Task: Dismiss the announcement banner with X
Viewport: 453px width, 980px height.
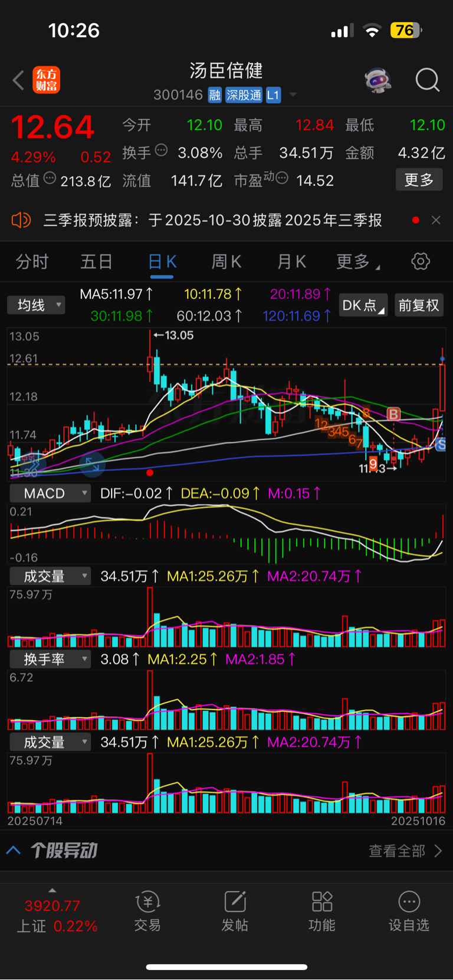Action: point(436,220)
